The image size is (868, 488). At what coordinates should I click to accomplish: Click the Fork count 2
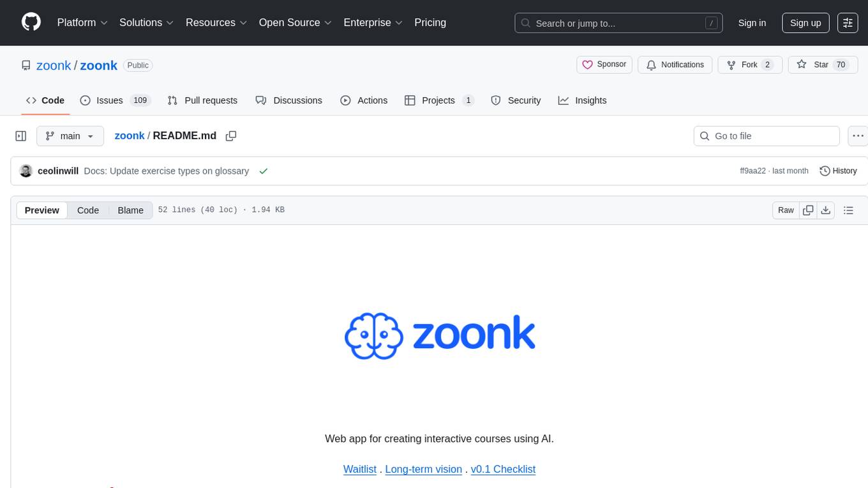(x=767, y=65)
